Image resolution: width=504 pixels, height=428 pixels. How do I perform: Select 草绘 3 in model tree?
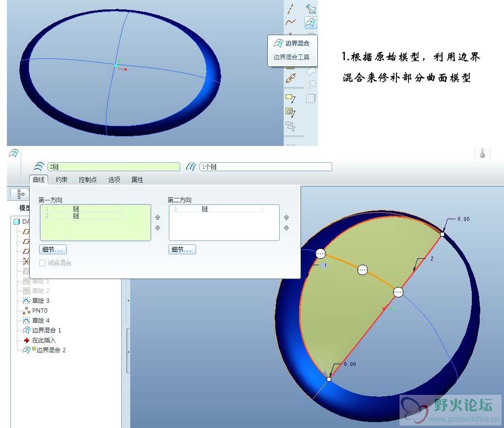coord(41,300)
